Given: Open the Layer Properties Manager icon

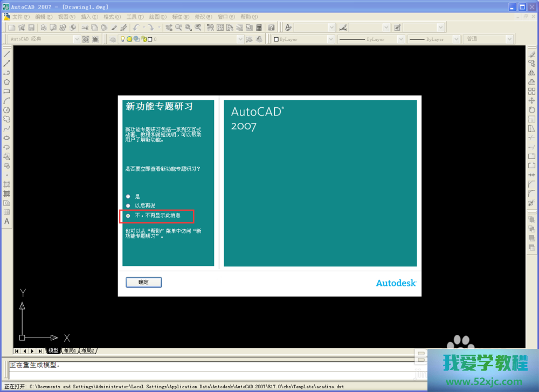Looking at the screenshot, I should pos(112,39).
